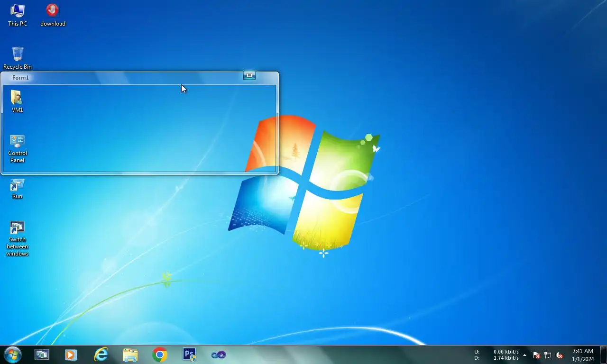Viewport: 607px width, 364px height.
Task: Select the VM1 user folder icon
Action: 17,101
